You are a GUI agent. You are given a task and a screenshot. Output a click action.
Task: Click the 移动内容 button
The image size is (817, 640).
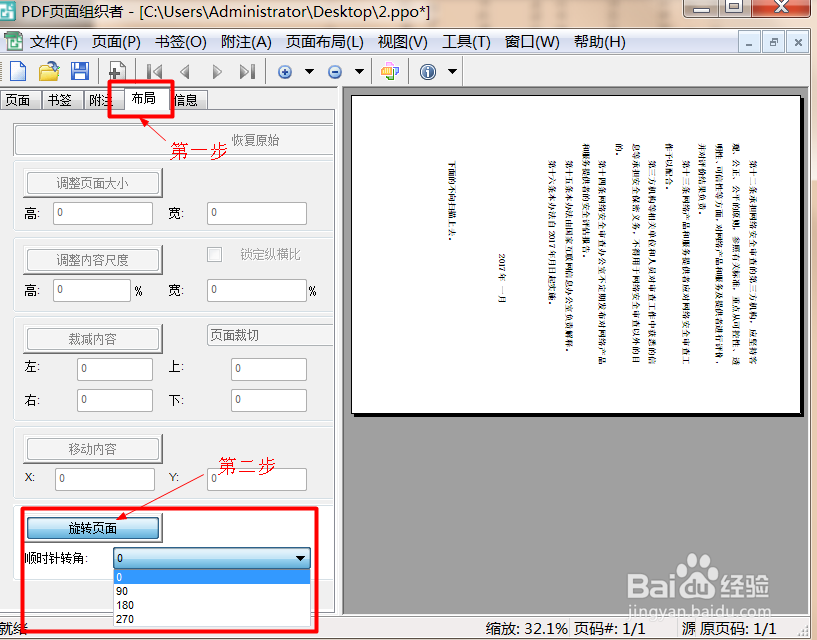[x=93, y=449]
